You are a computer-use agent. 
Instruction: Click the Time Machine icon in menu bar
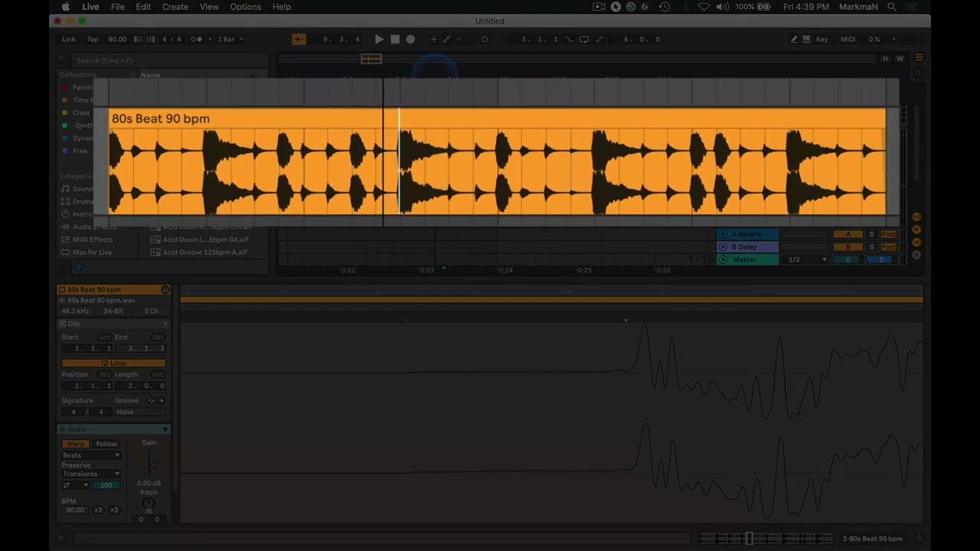664,7
